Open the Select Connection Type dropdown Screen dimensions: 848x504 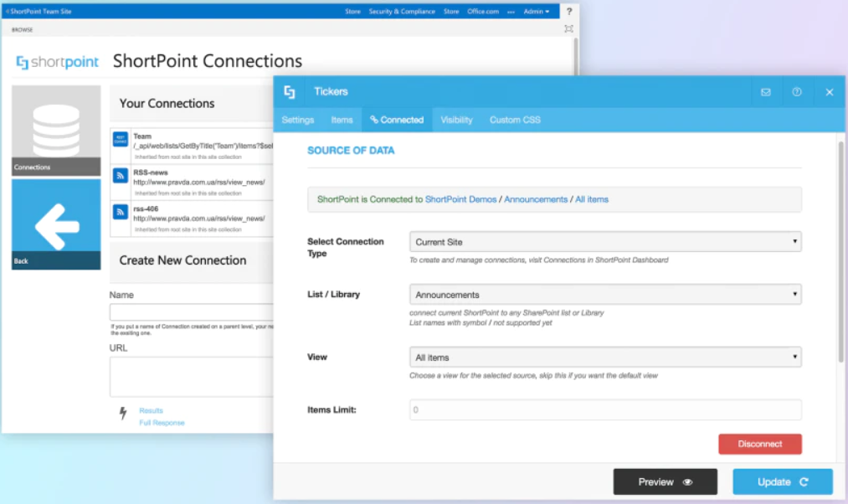tap(603, 242)
